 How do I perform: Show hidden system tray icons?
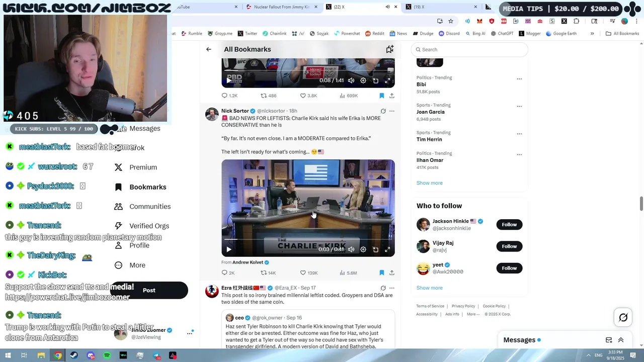[x=588, y=355]
